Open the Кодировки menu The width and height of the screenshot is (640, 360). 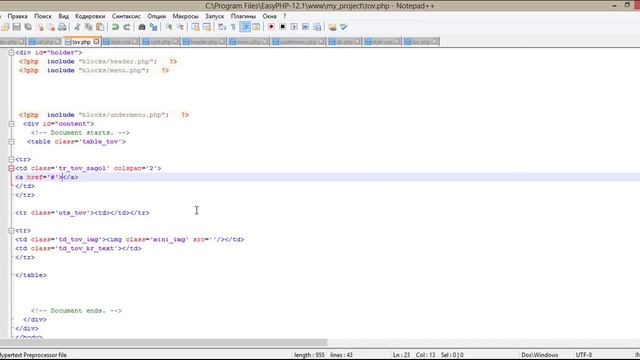90,16
